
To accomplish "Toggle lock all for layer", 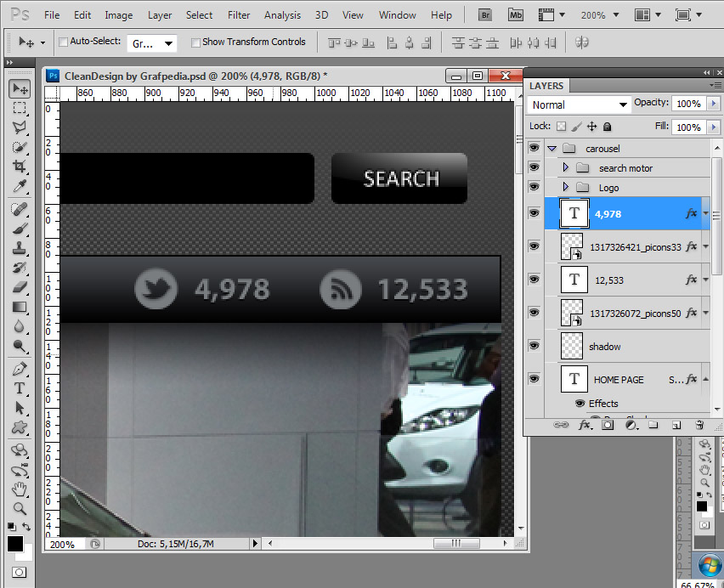I will click(608, 127).
